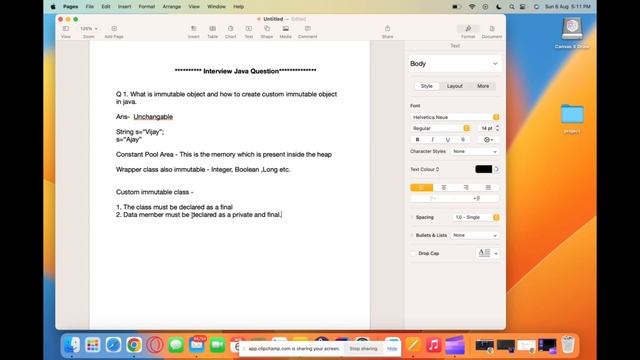This screenshot has width=640, height=360.
Task: Expand the Bullets & Lists disclosure
Action: pos(412,236)
